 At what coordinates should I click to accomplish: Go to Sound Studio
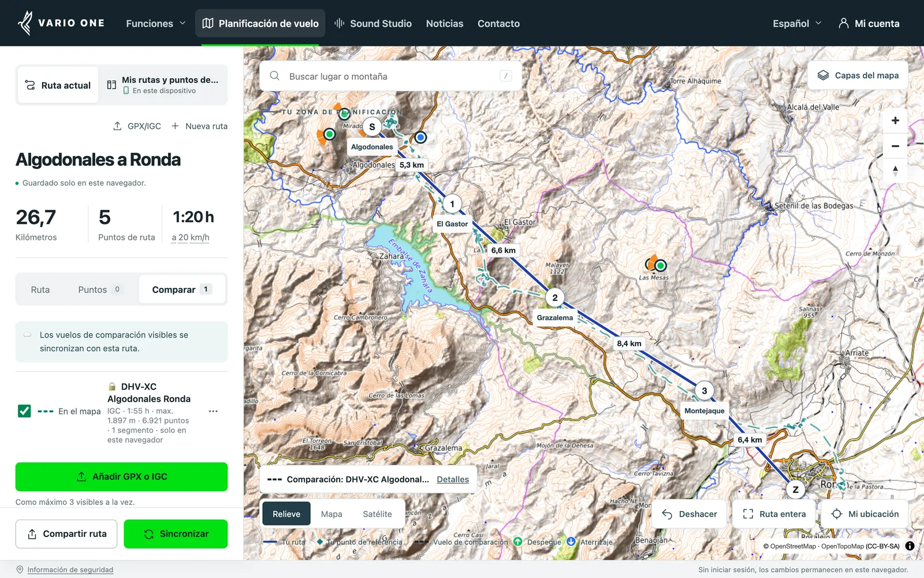click(373, 23)
